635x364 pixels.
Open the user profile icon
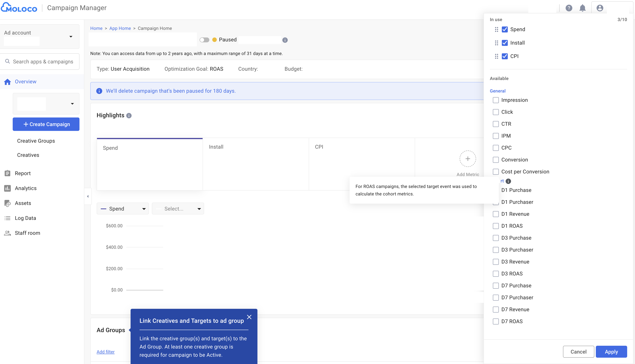pos(600,8)
